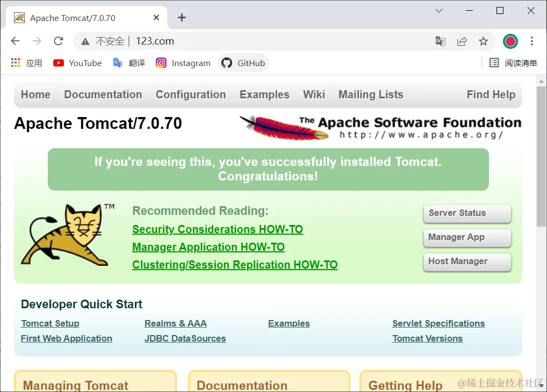This screenshot has height=392, width=547.
Task: Expand the tab search chevron
Action: click(x=439, y=11)
